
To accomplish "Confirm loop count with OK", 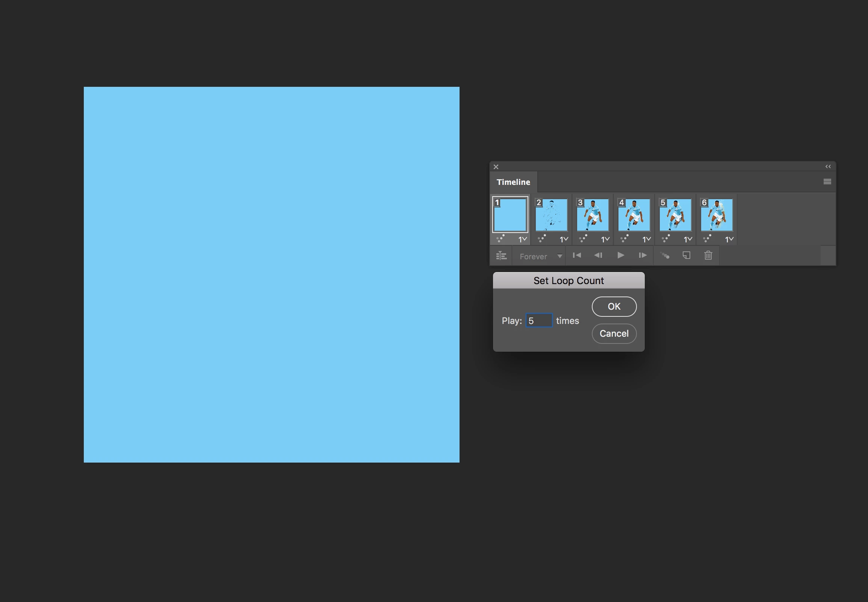I will pos(614,306).
